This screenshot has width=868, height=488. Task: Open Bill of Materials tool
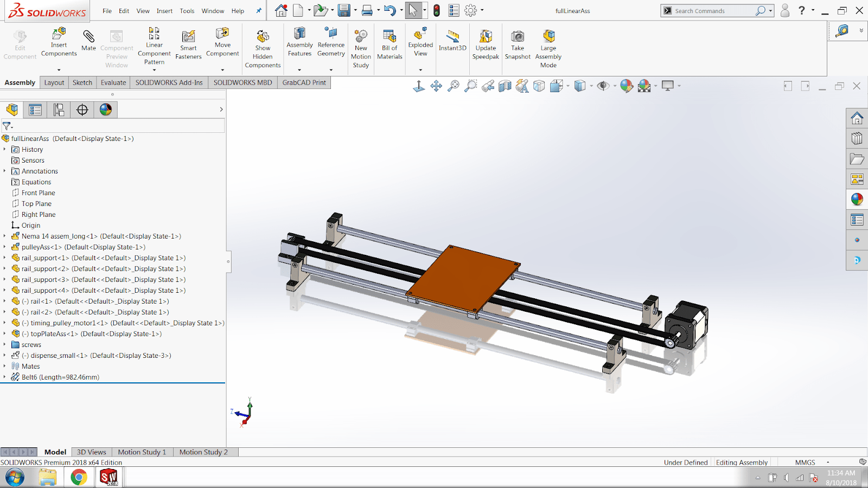tap(390, 44)
